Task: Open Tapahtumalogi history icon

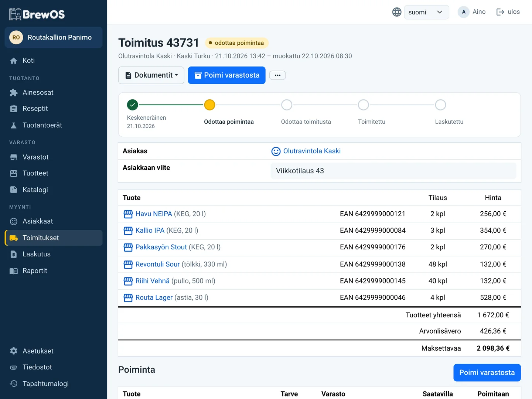Action: (x=14, y=383)
